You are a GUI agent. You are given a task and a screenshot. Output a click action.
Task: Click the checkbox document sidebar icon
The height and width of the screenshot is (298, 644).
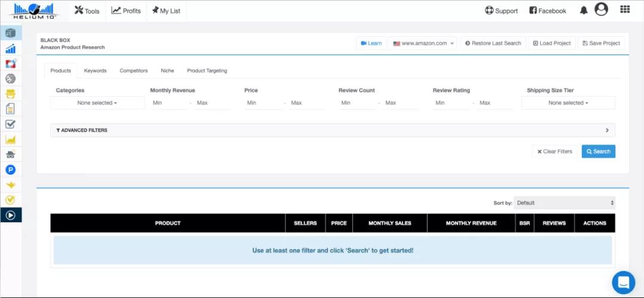tap(10, 124)
